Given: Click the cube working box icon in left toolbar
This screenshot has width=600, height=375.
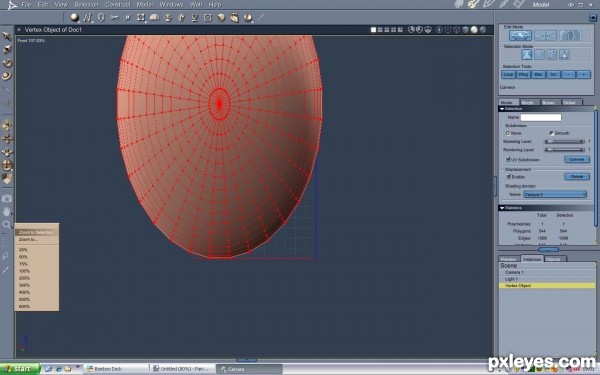Looking at the screenshot, I should coord(7,178).
